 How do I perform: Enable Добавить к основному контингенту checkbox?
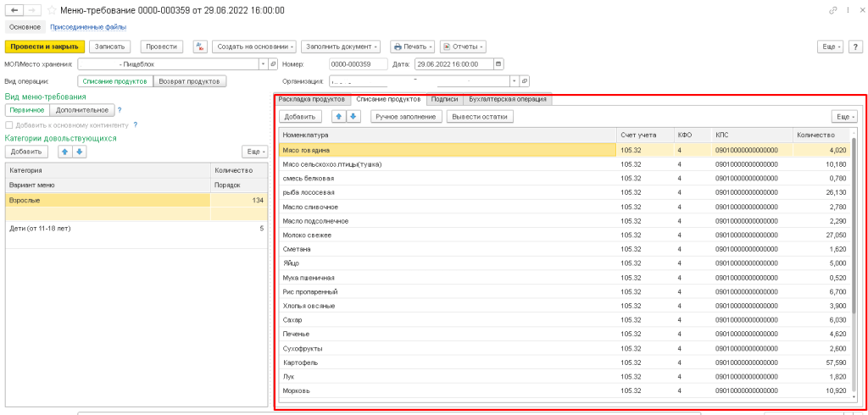9,125
